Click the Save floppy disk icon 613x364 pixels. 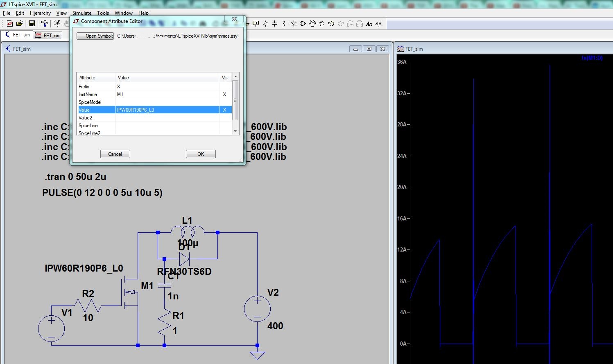click(x=32, y=24)
